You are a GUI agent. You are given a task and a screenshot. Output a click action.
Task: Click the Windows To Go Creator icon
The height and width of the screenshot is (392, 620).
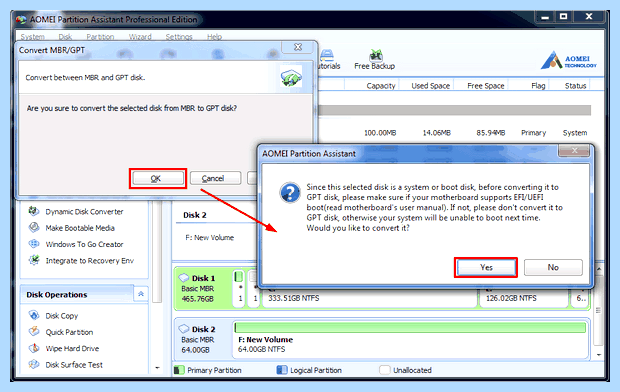point(34,244)
